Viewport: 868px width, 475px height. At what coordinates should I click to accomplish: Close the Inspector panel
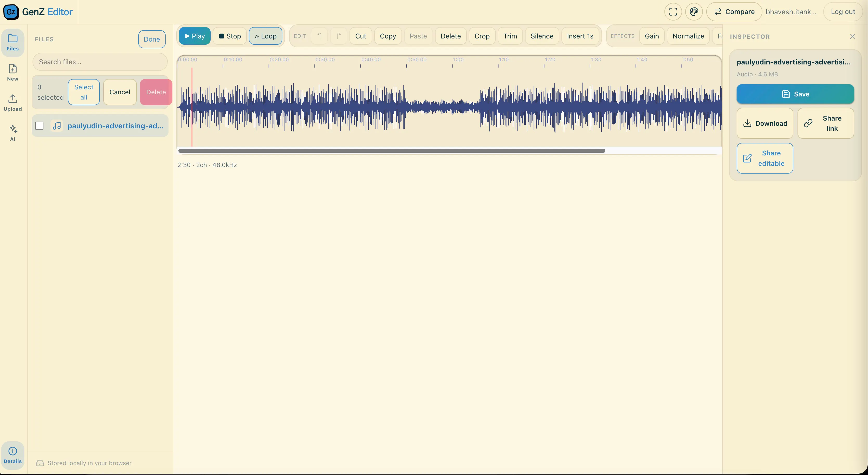(x=852, y=36)
